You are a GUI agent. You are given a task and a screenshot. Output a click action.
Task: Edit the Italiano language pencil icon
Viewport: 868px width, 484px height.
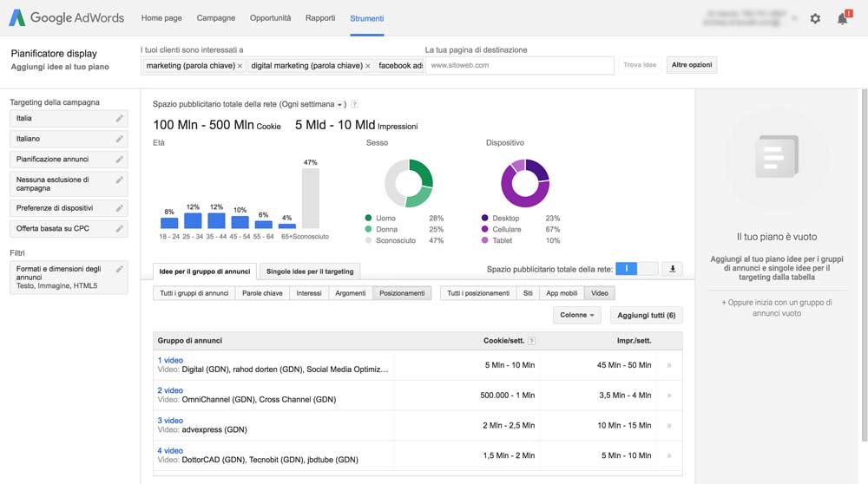[x=119, y=139]
